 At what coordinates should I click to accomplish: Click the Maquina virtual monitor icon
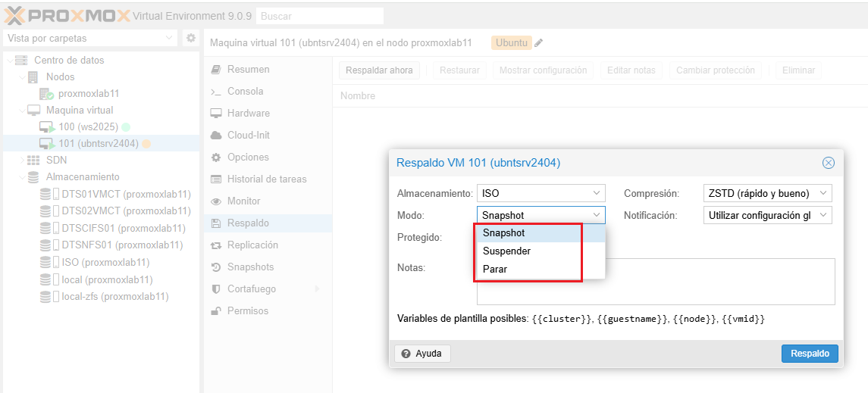[34, 111]
